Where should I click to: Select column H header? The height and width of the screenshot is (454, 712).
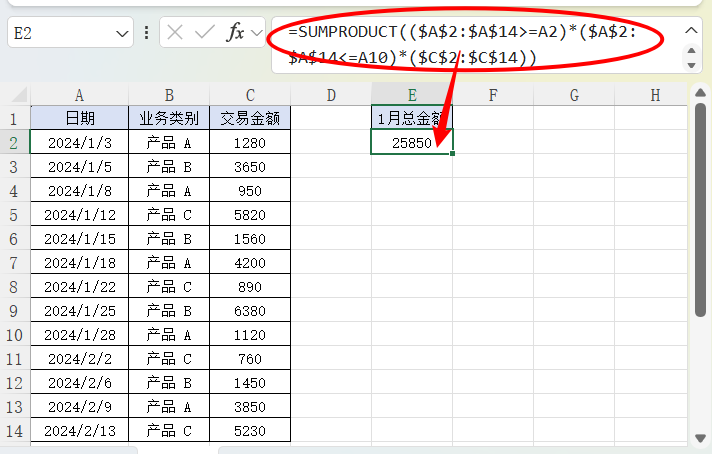point(654,95)
